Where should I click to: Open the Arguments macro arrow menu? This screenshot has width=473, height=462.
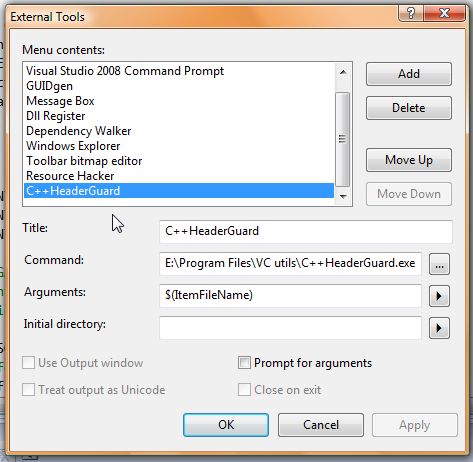pos(439,296)
